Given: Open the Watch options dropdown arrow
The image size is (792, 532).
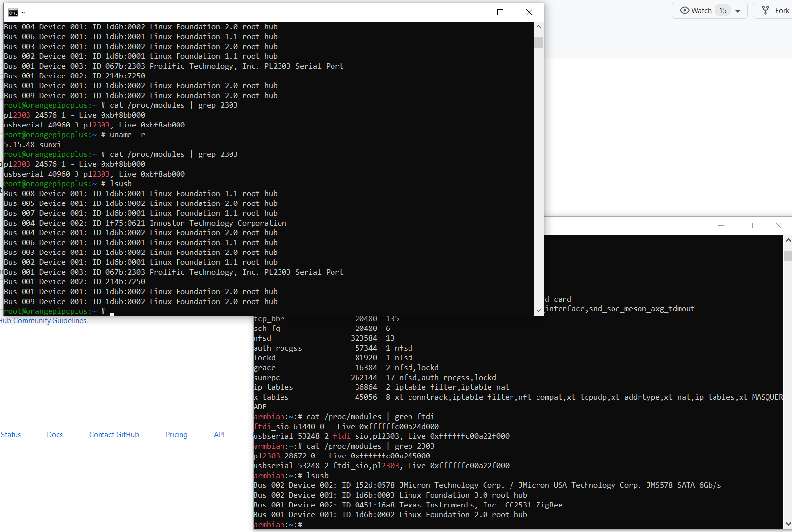Looking at the screenshot, I should [x=738, y=10].
